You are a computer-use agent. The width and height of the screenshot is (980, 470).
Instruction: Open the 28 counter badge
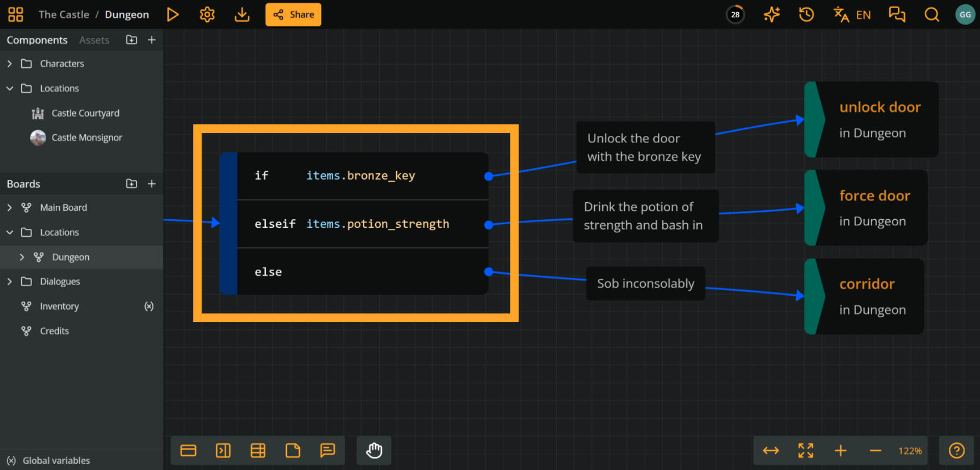[735, 14]
